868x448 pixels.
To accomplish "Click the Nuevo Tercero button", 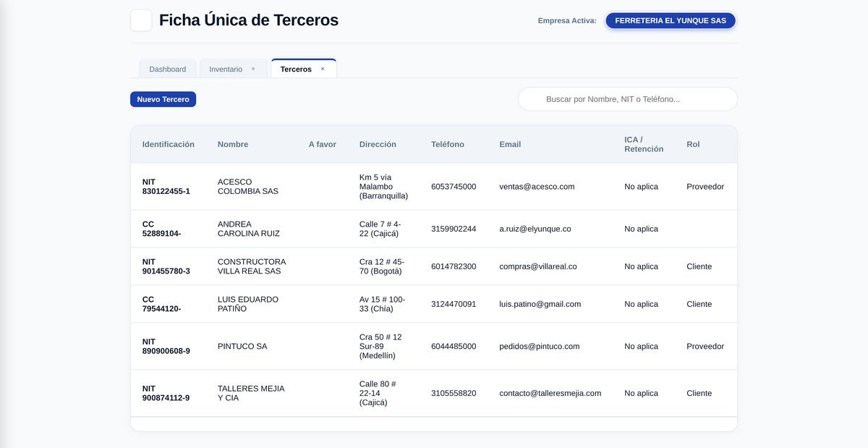I will click(x=163, y=99).
